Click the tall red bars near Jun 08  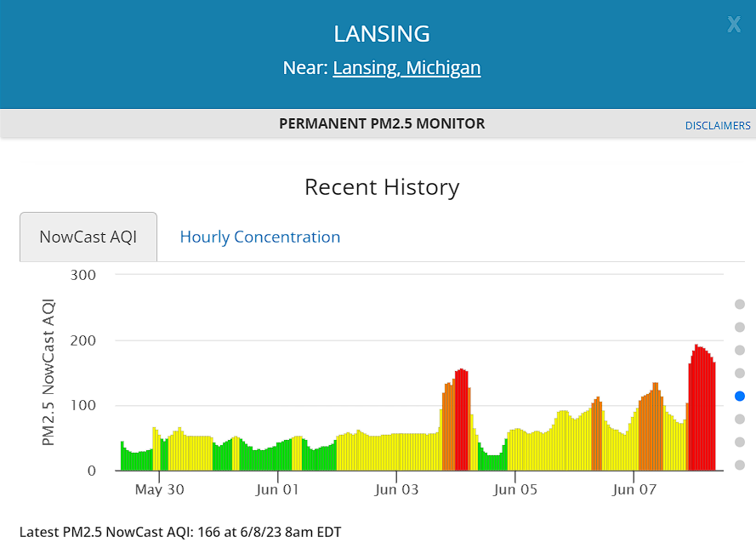[x=702, y=410]
